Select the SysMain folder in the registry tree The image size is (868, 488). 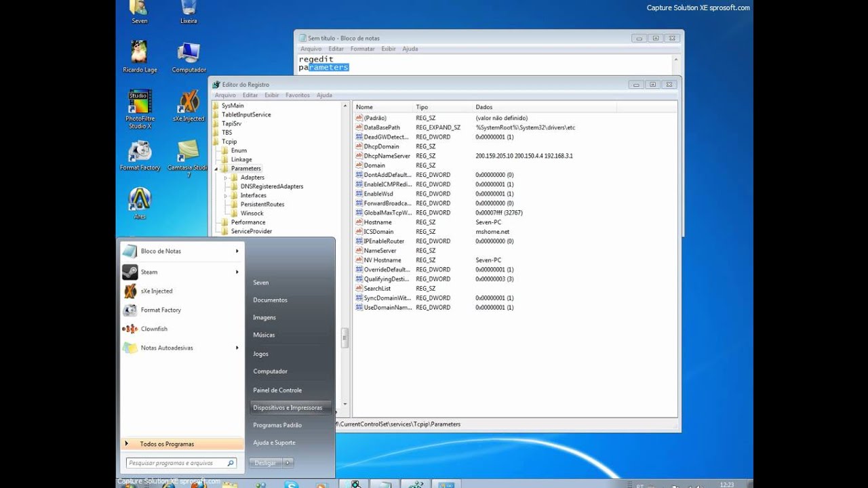pos(233,106)
